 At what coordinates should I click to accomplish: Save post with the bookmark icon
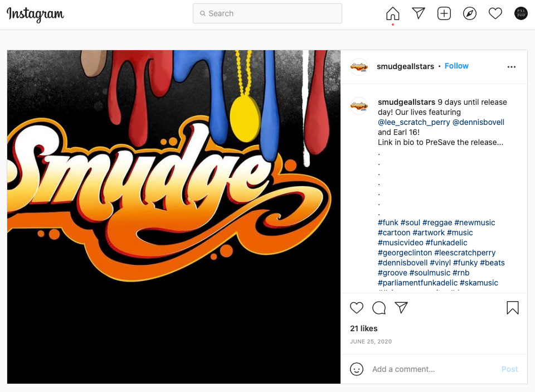click(513, 308)
